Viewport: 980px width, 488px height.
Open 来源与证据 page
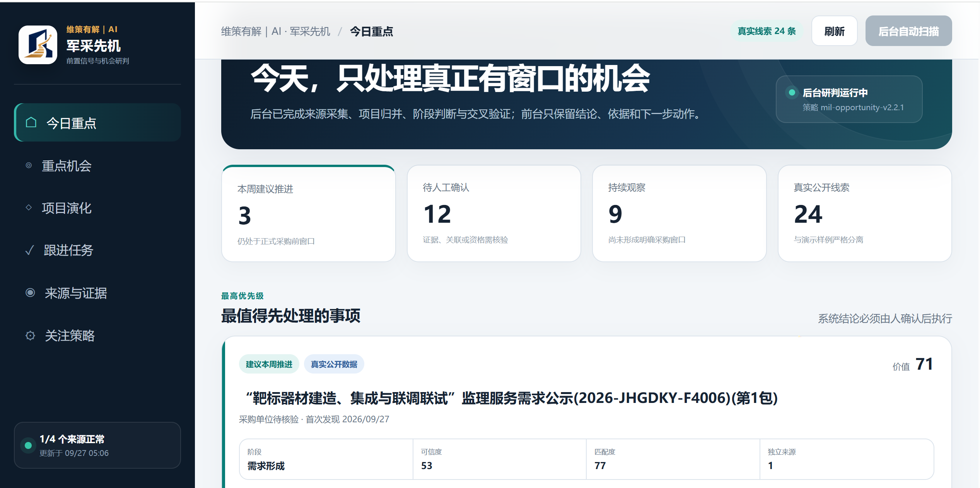tap(97, 293)
